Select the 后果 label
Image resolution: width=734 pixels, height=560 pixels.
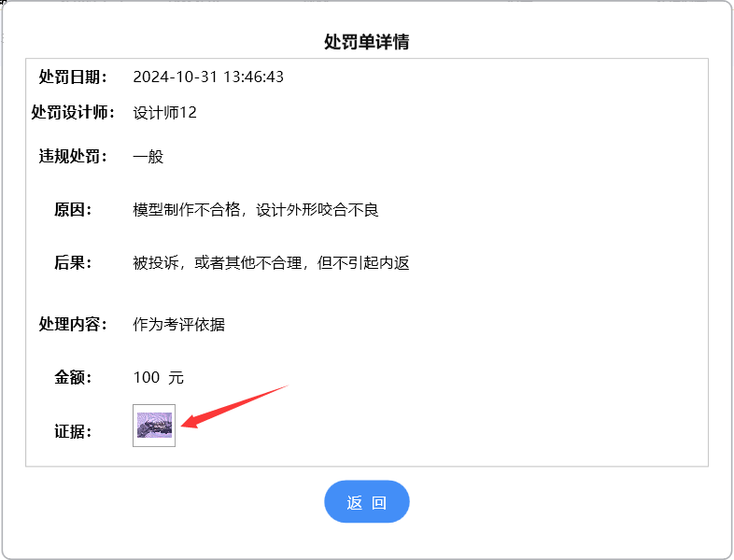pos(73,263)
